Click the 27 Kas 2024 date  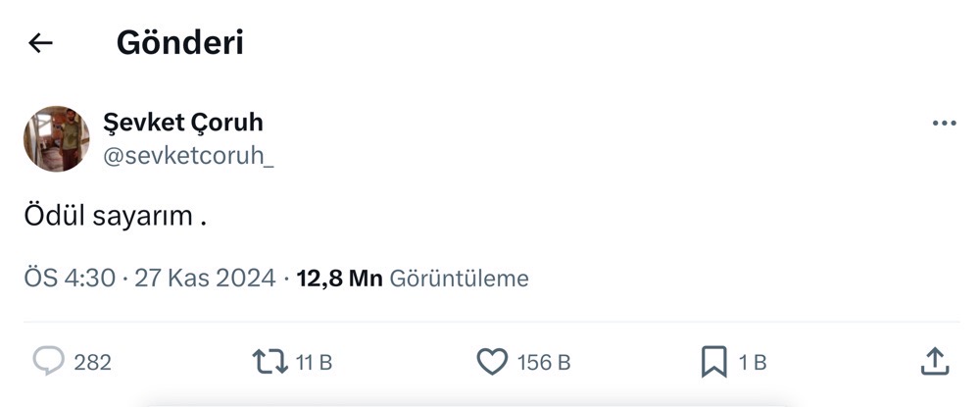pos(206,279)
